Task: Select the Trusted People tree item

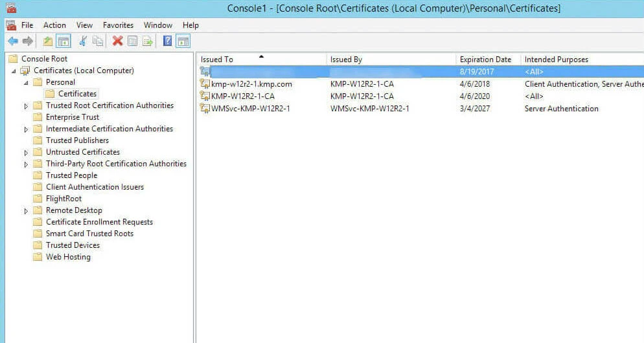Action: [x=71, y=175]
